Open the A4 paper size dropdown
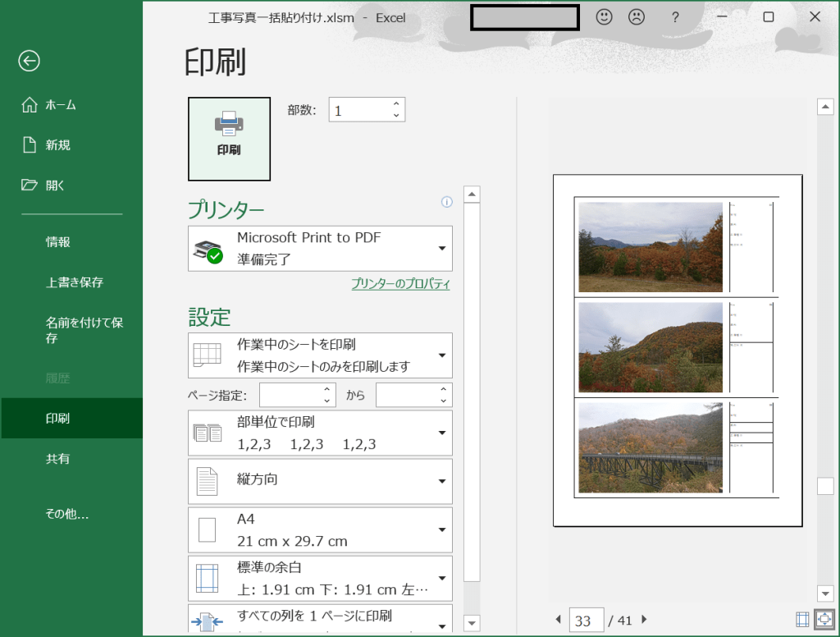 coord(320,530)
